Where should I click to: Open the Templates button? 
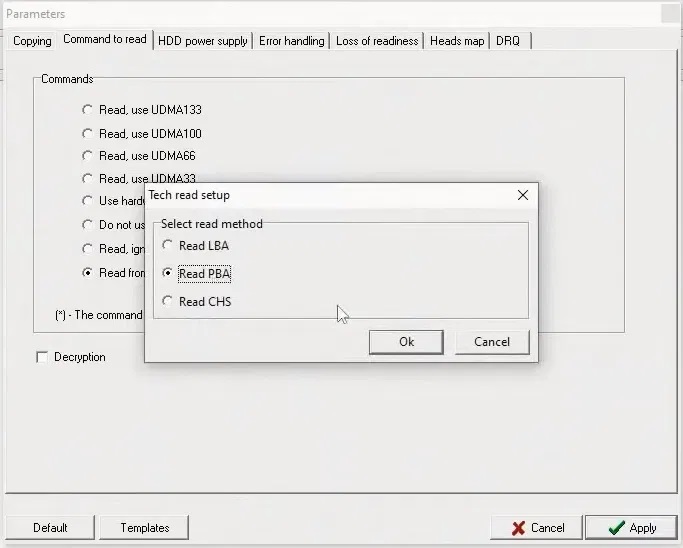[145, 528]
